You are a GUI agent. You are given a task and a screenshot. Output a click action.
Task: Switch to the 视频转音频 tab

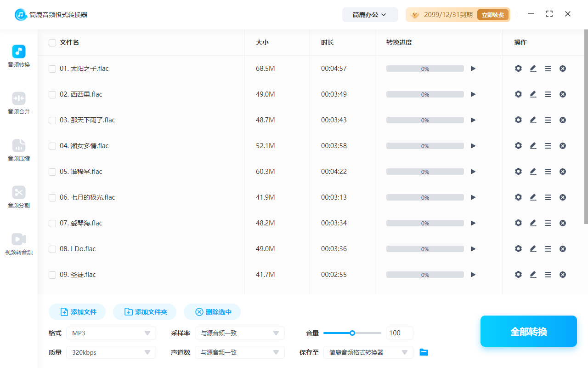coord(18,243)
